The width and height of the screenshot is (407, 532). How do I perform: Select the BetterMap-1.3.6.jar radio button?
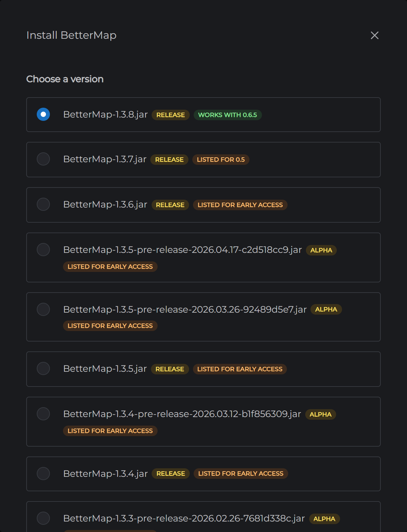[x=43, y=204]
